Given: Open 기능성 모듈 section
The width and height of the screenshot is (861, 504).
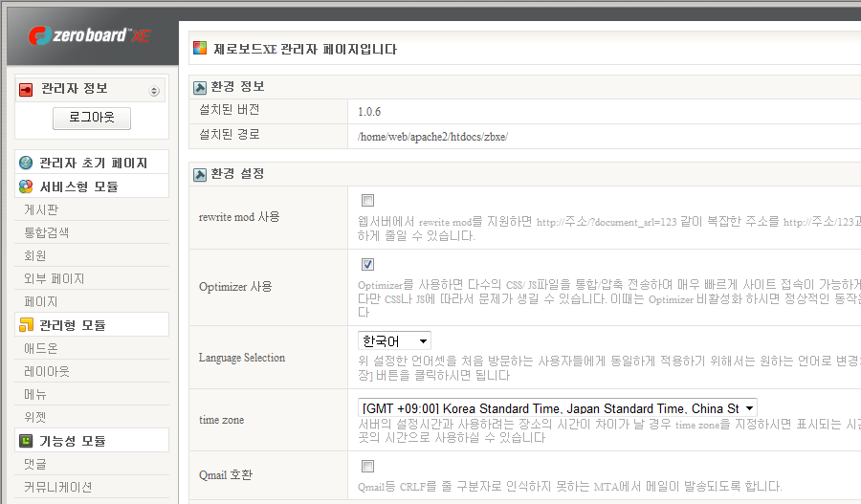Looking at the screenshot, I should coord(73,441).
